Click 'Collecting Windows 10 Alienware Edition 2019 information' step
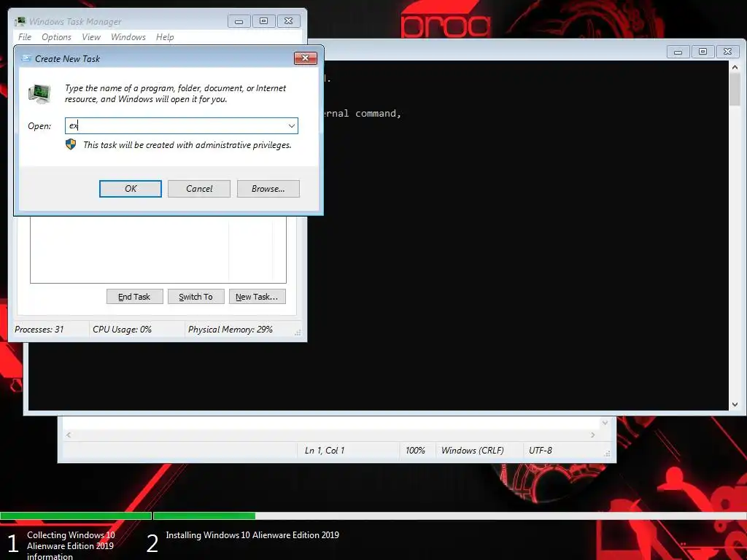 click(x=71, y=545)
